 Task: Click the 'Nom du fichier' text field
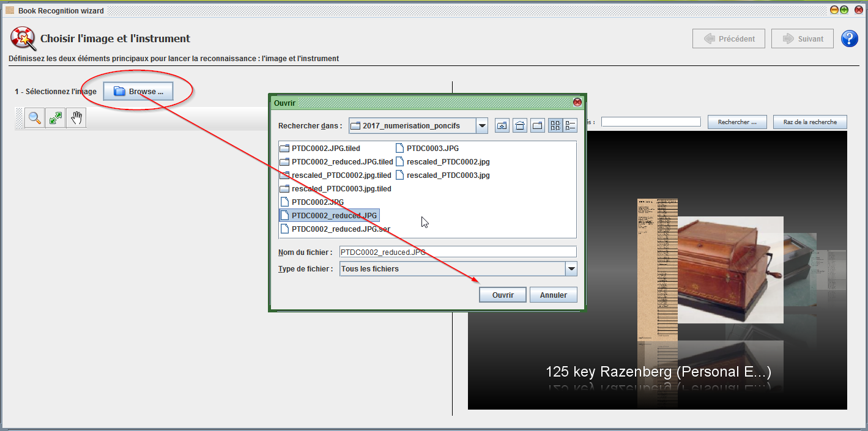pyautogui.click(x=458, y=252)
